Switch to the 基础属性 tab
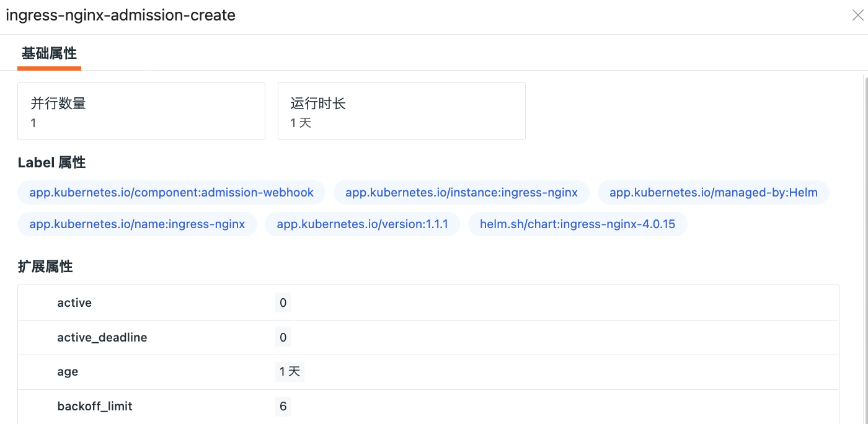 click(49, 53)
